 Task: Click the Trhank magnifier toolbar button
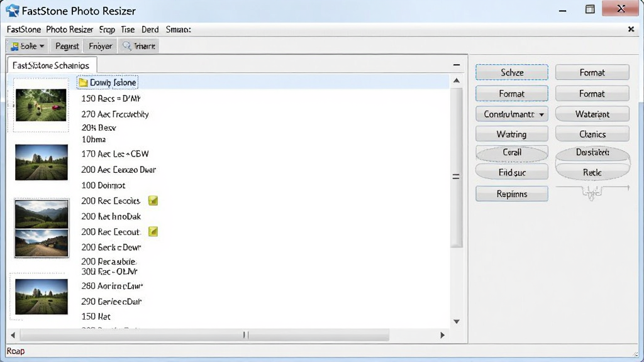tap(139, 46)
